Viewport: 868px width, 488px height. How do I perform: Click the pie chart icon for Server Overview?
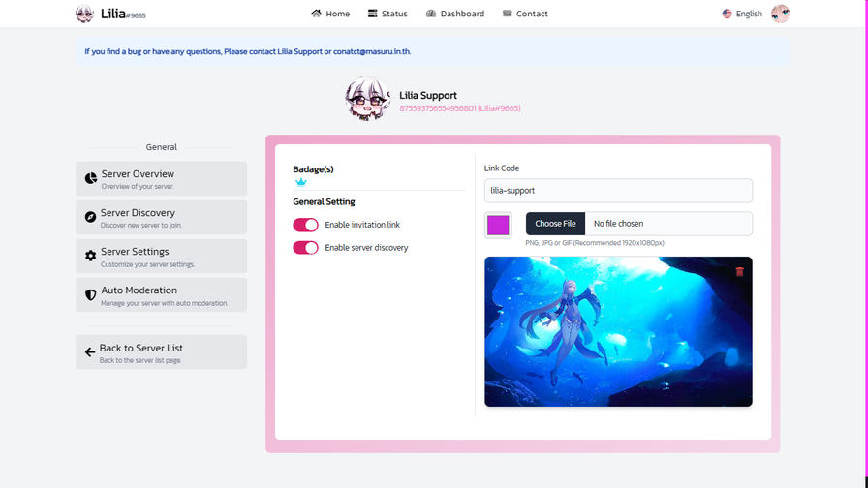[x=91, y=178]
